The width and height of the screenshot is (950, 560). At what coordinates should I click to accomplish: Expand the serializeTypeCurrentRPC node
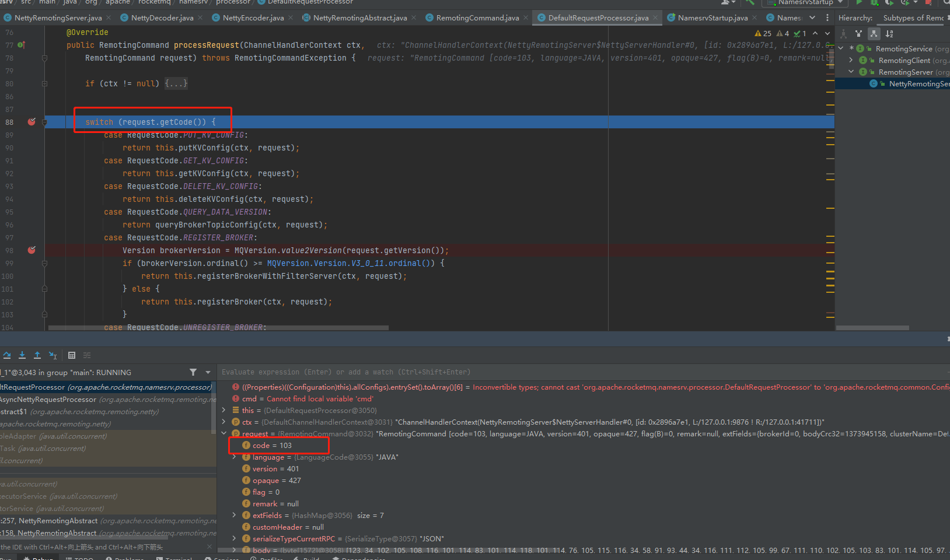[234, 538]
